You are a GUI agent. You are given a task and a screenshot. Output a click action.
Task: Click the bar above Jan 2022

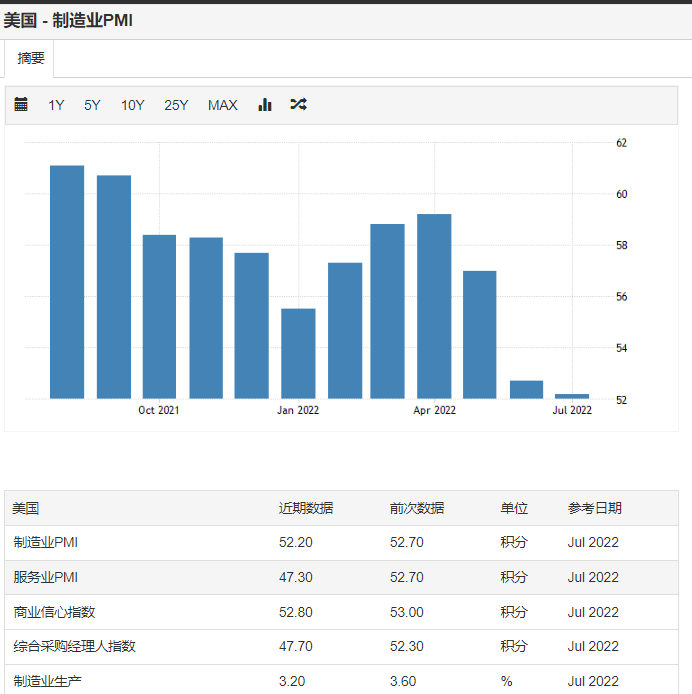[x=298, y=354]
